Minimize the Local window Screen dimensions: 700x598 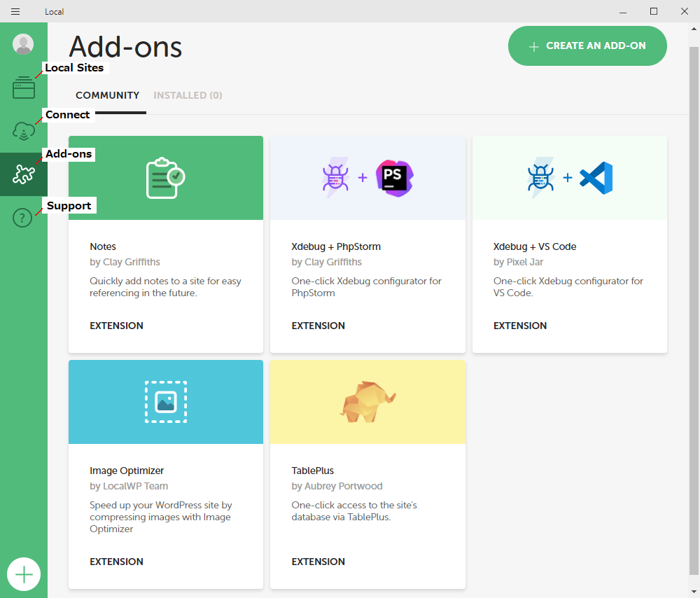[623, 12]
